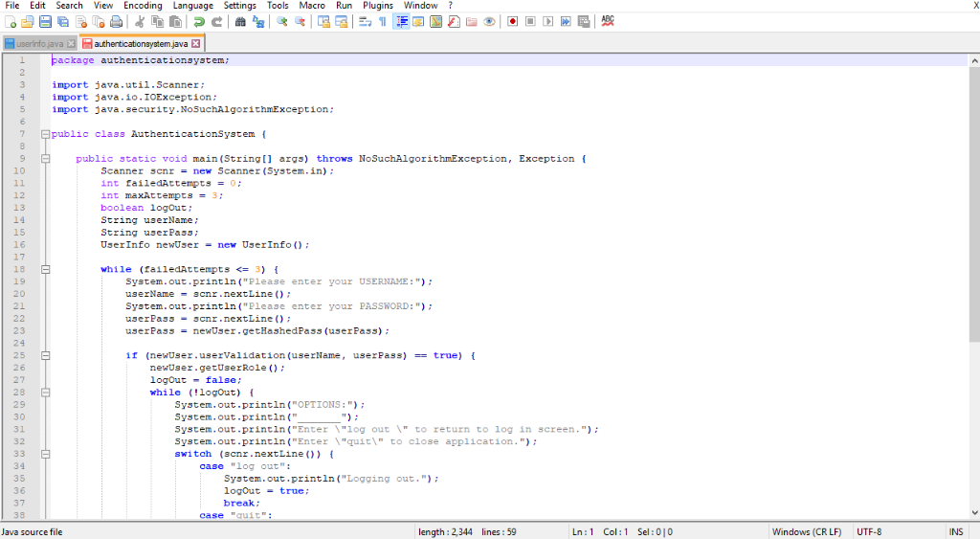Print the file using the Print icon
Screen dimensions: 980x539
click(116, 22)
